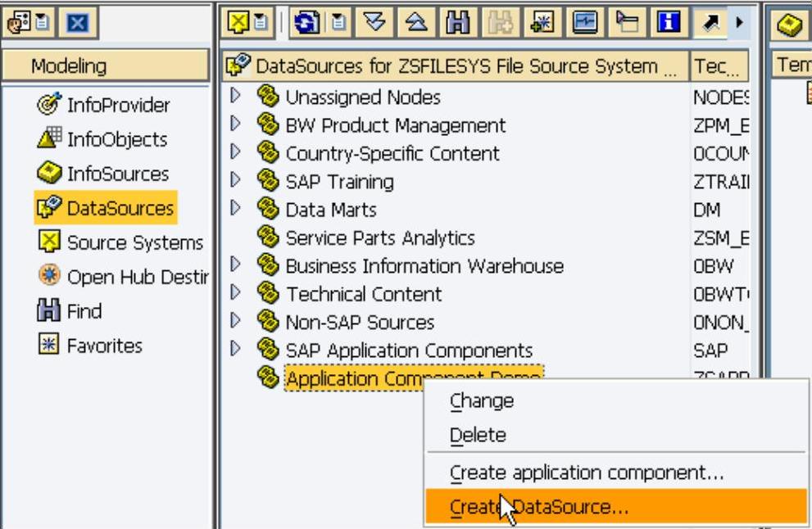The height and width of the screenshot is (529, 812).
Task: Click the monitor icon in the toolbar
Action: click(585, 22)
